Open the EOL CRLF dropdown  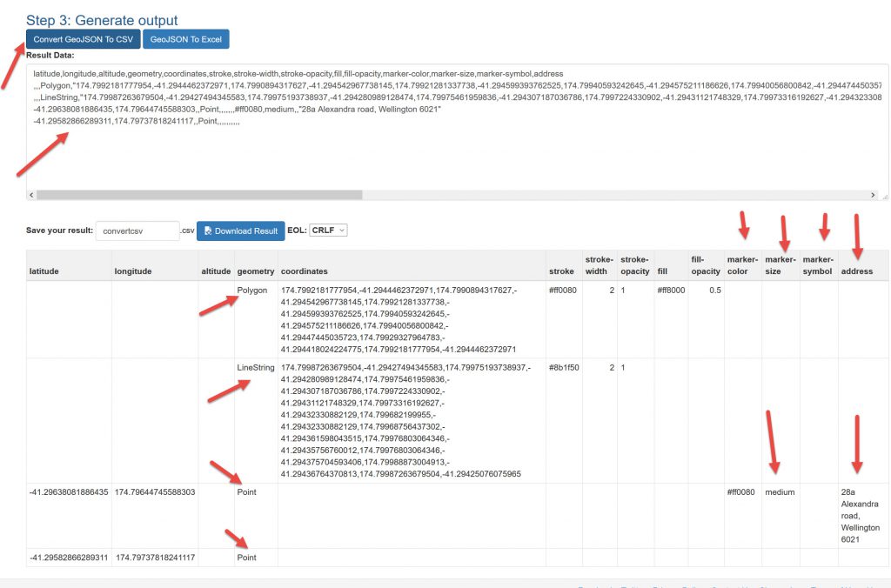(x=328, y=231)
